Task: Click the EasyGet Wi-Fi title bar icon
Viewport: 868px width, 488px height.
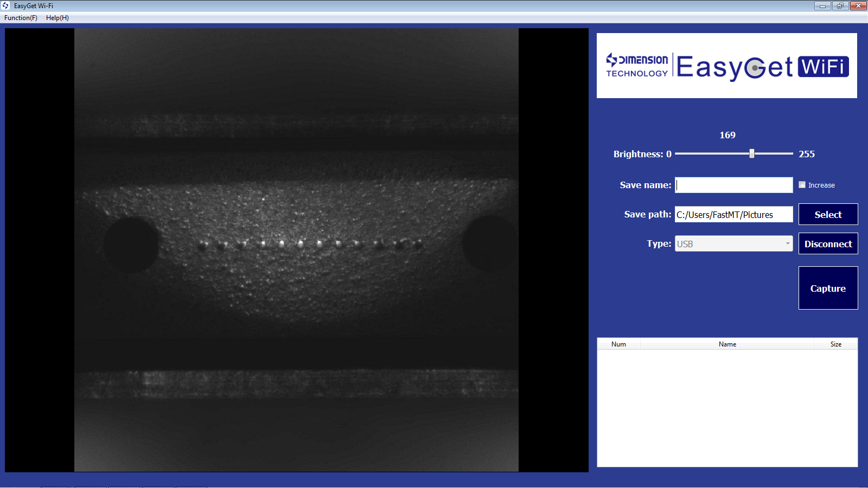Action: click(5, 5)
